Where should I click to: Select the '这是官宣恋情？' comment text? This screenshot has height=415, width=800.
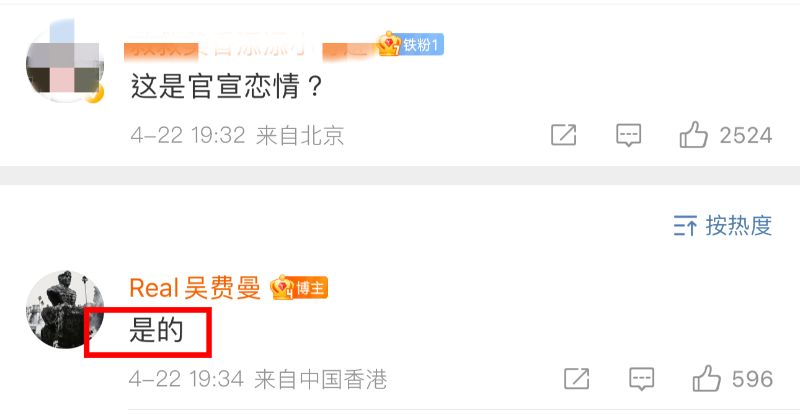pos(227,86)
